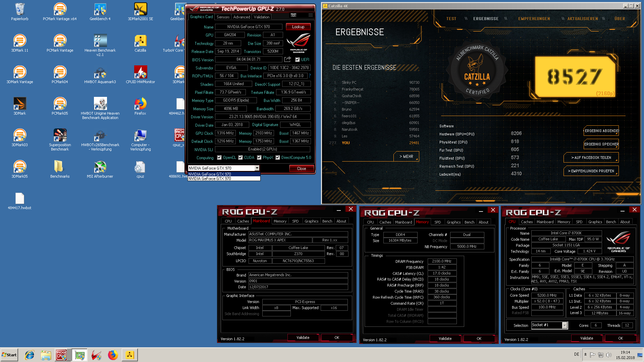644x362 pixels.
Task: Toggle the UEFI checkbox in GPU-Z
Action: coord(297,60)
